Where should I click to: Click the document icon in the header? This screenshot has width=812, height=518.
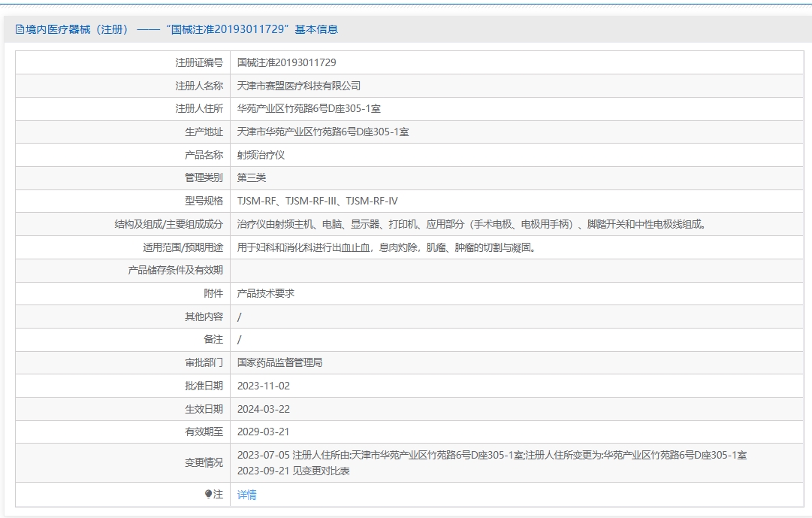point(20,29)
